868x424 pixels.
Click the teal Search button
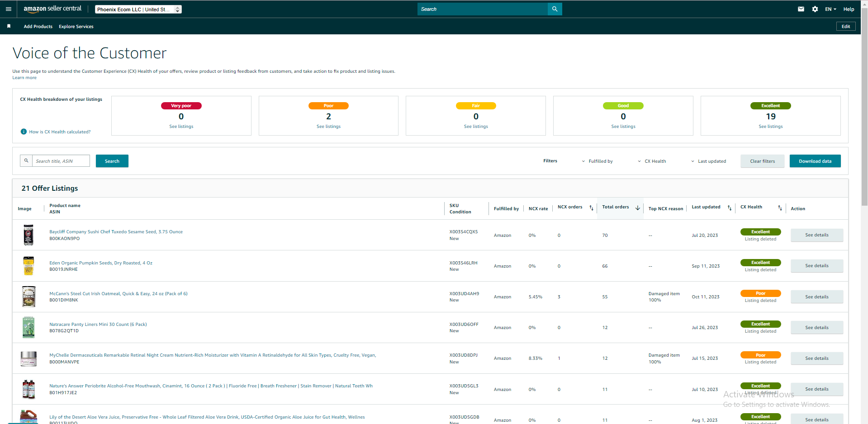click(x=112, y=161)
